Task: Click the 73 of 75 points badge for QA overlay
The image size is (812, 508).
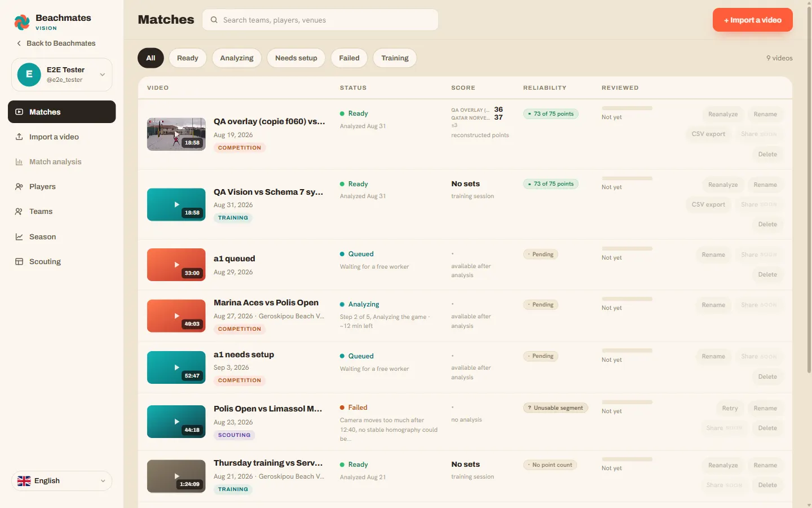Action: click(550, 113)
